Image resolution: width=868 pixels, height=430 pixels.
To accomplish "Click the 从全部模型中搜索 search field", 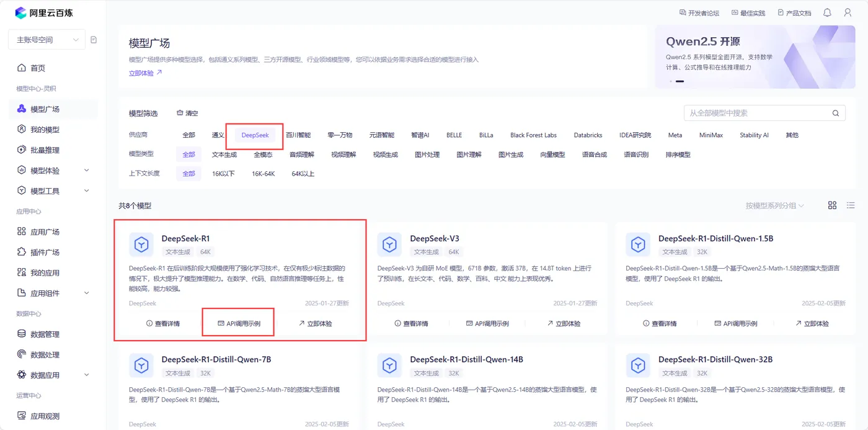I will pos(764,113).
